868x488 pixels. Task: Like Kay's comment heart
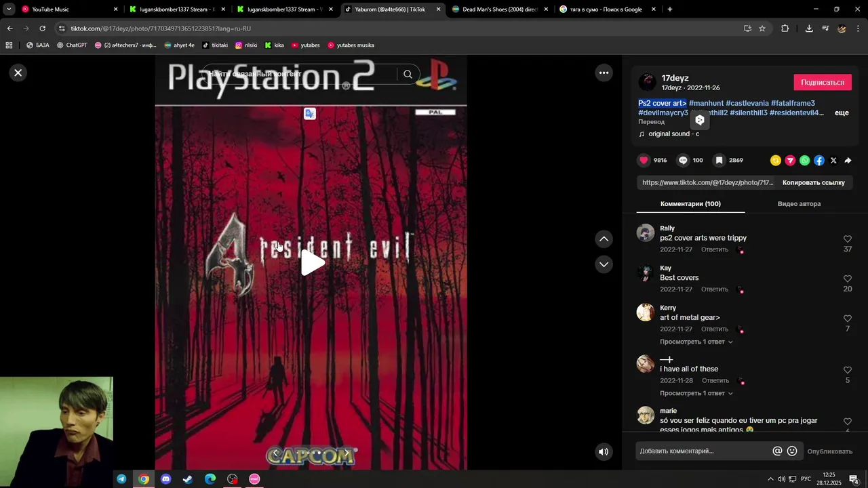pyautogui.click(x=848, y=279)
